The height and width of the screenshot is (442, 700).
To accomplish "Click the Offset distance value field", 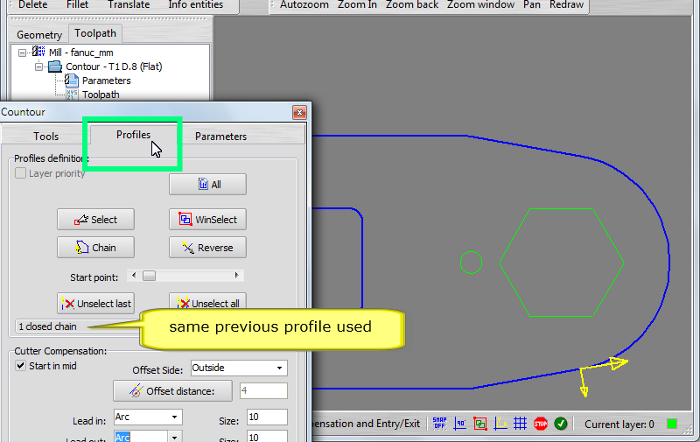I will coord(263,391).
